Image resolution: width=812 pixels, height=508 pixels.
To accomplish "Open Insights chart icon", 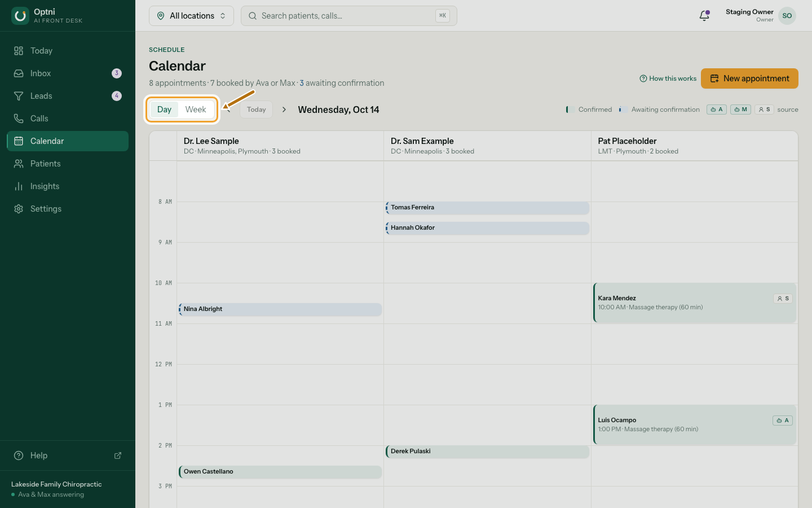I will click(19, 186).
